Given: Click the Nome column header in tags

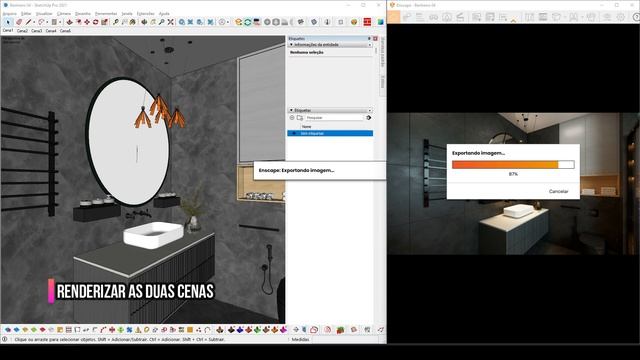Looking at the screenshot, I should 307,127.
